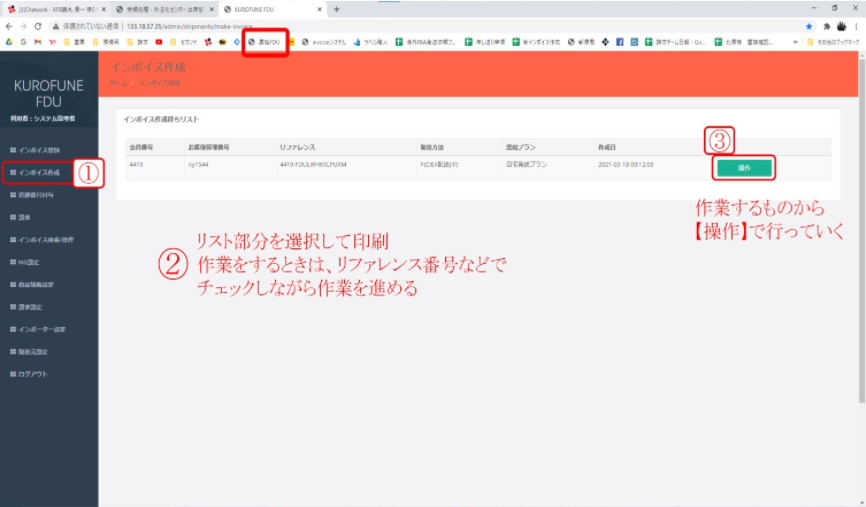This screenshot has height=507, width=866.
Task: Open the Google bookmark icon
Action: tap(23, 42)
